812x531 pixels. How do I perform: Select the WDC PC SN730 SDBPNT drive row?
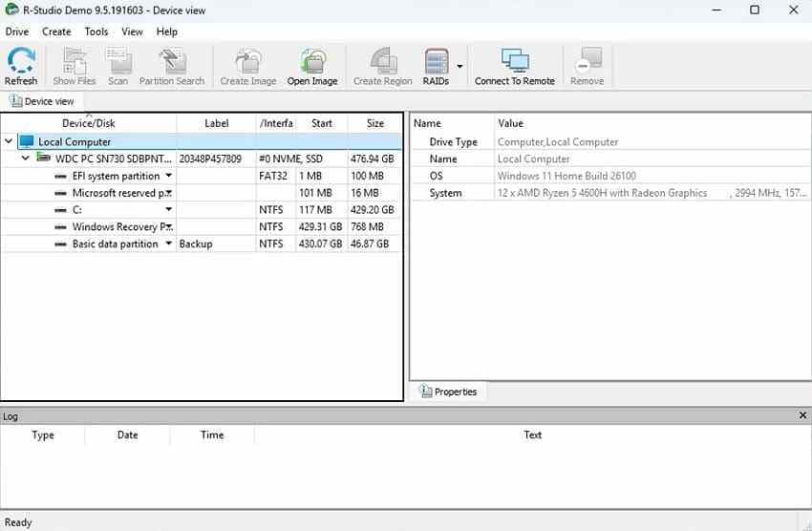(202, 159)
